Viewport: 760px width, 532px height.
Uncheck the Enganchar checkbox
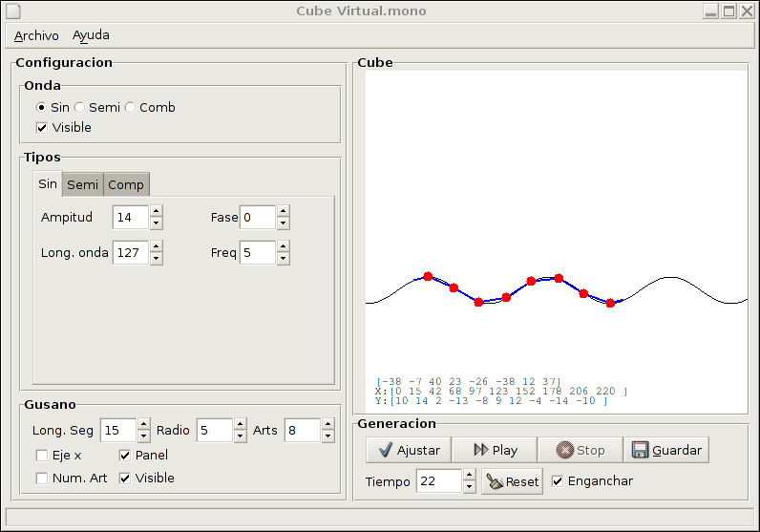coord(559,481)
